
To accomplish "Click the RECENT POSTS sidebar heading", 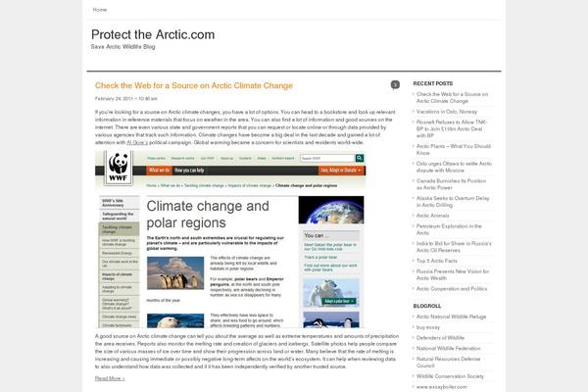I will pyautogui.click(x=433, y=83).
